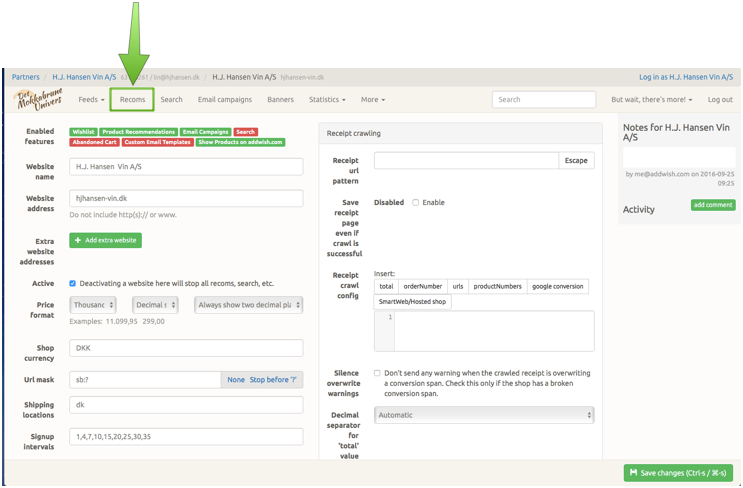Toggle the Email Campaigns feature tag
743x488 pixels.
[206, 132]
